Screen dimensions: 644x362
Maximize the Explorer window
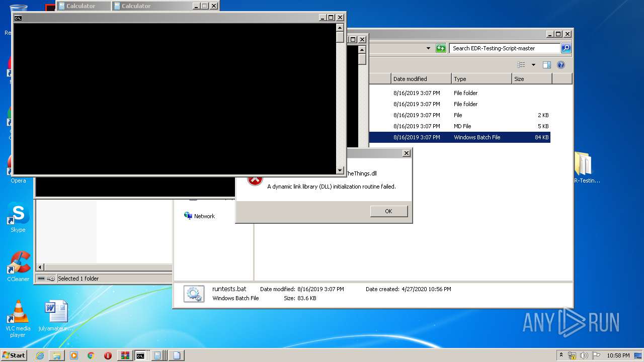(x=558, y=34)
